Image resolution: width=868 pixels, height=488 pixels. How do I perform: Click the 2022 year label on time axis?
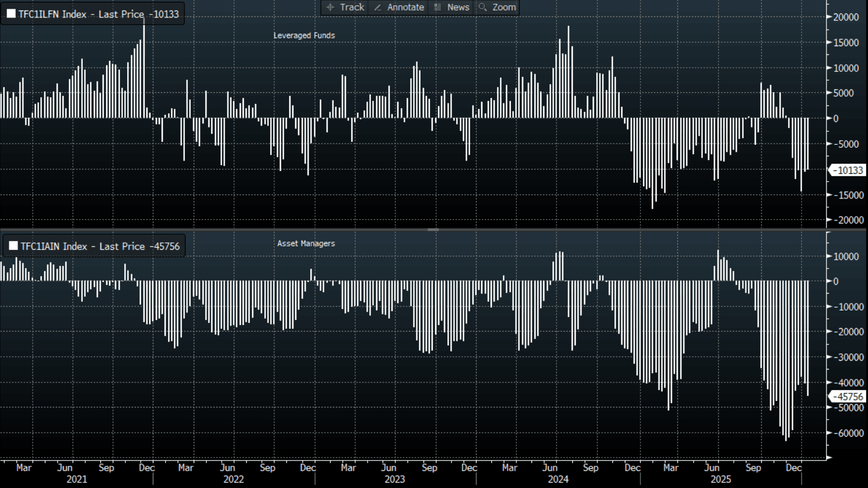tap(233, 479)
